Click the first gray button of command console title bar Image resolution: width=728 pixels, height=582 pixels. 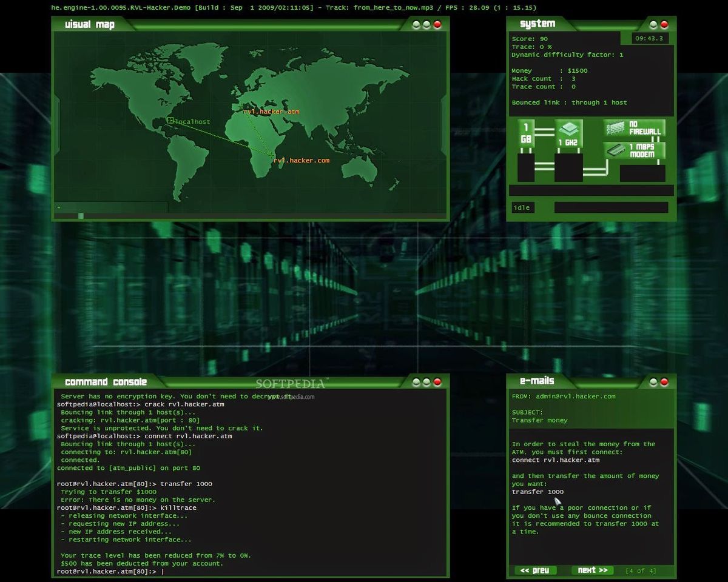click(x=416, y=383)
